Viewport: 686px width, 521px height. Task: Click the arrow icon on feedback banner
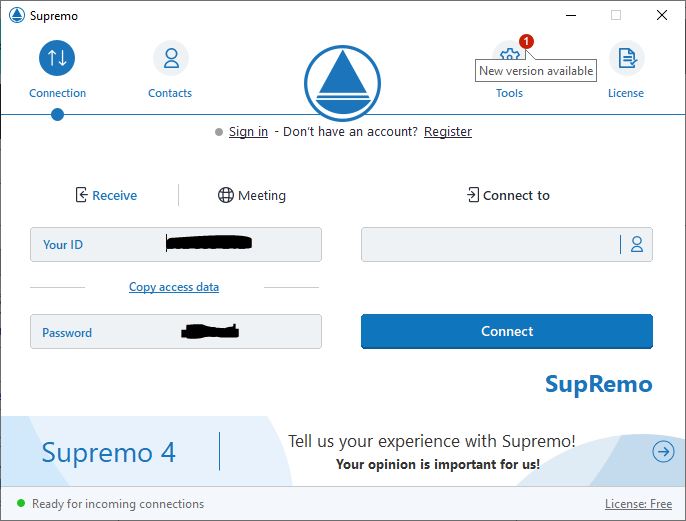click(x=663, y=451)
